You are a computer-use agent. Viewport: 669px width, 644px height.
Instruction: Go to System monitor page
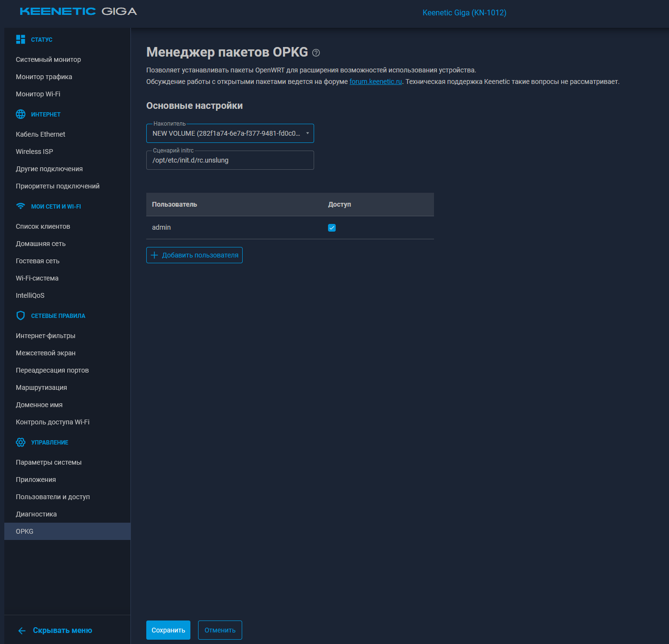(x=48, y=59)
